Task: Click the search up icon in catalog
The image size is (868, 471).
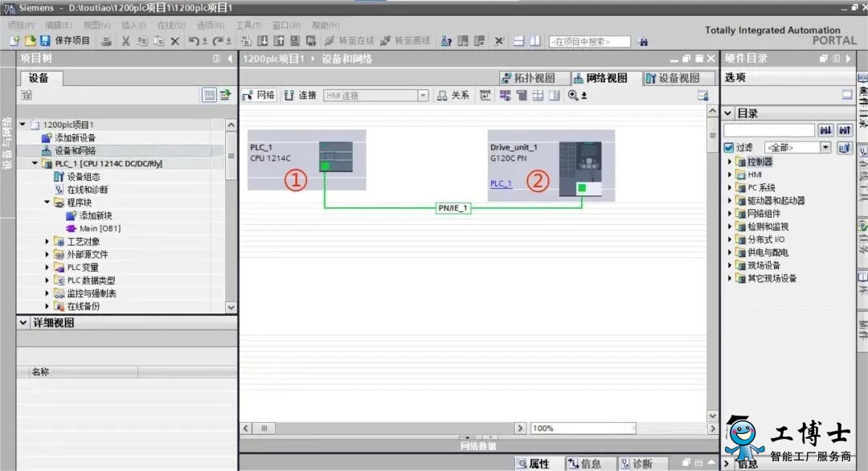Action: (844, 130)
